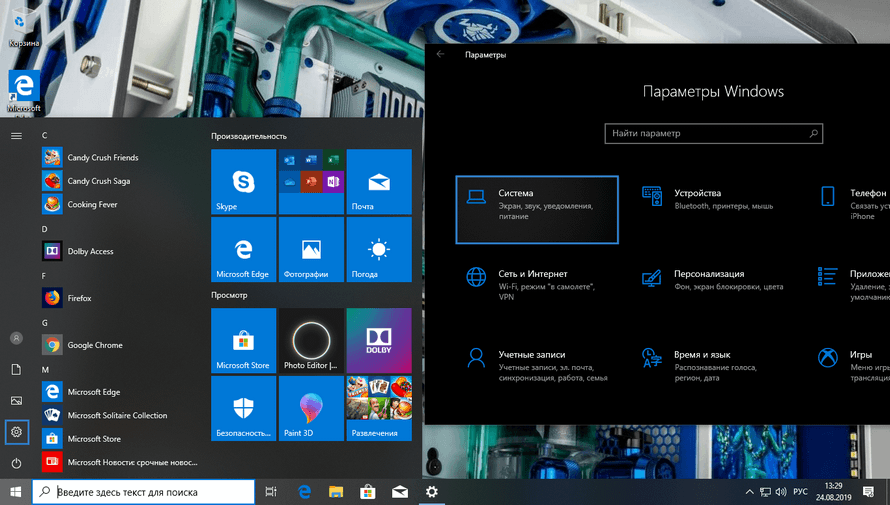Click the user account icon in Start sidebar
Viewport: 890px width, 505px height.
(16, 338)
